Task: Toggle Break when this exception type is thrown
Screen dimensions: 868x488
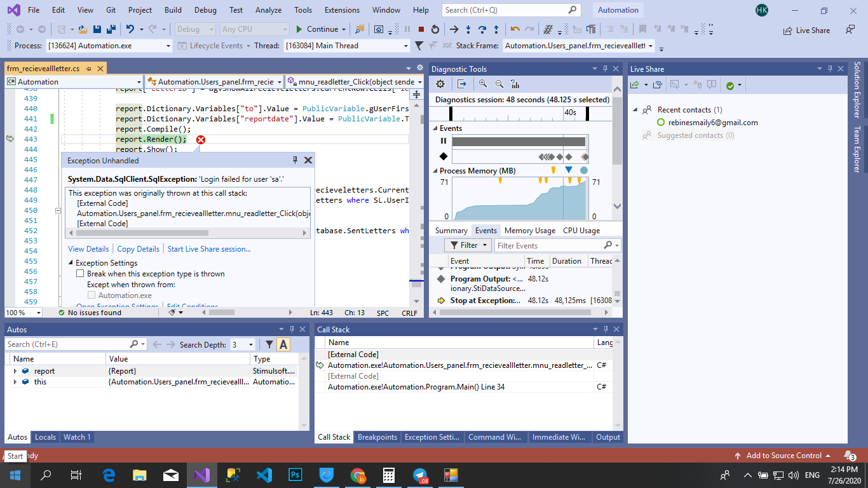Action: pos(80,274)
